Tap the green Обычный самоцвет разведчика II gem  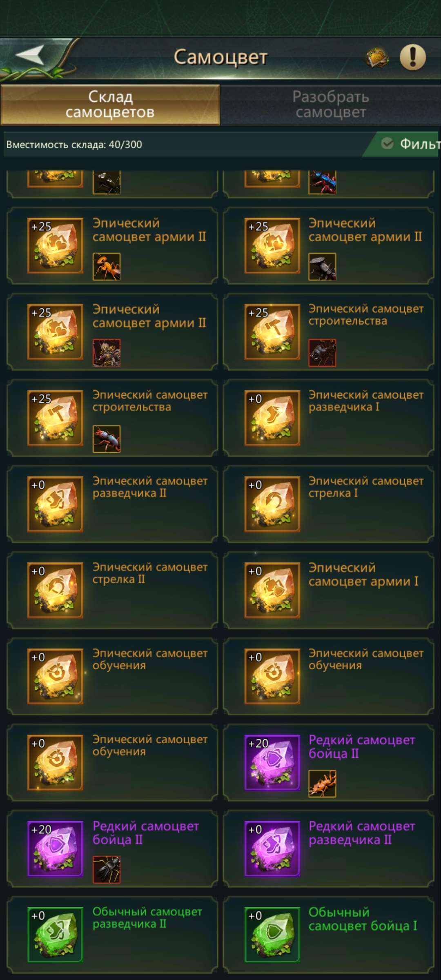[55, 935]
